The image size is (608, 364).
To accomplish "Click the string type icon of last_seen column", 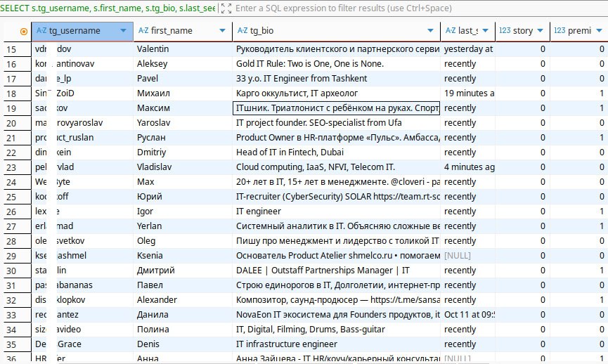I will pos(450,31).
